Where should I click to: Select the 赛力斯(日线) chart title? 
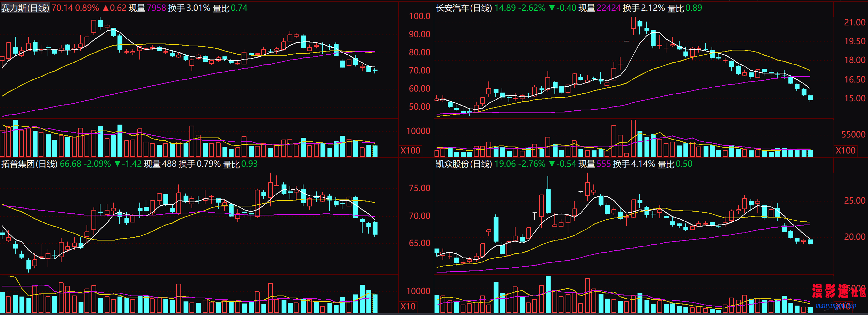[25, 8]
